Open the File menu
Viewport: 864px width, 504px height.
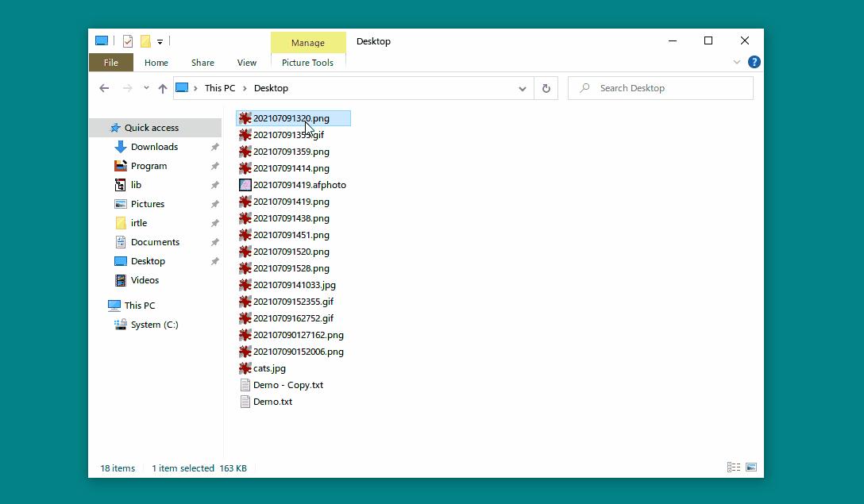coord(110,63)
